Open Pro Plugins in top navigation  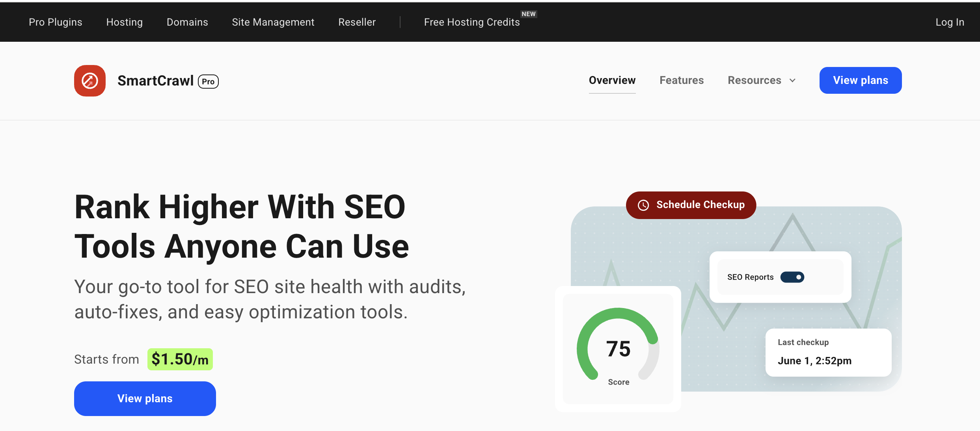(x=56, y=22)
